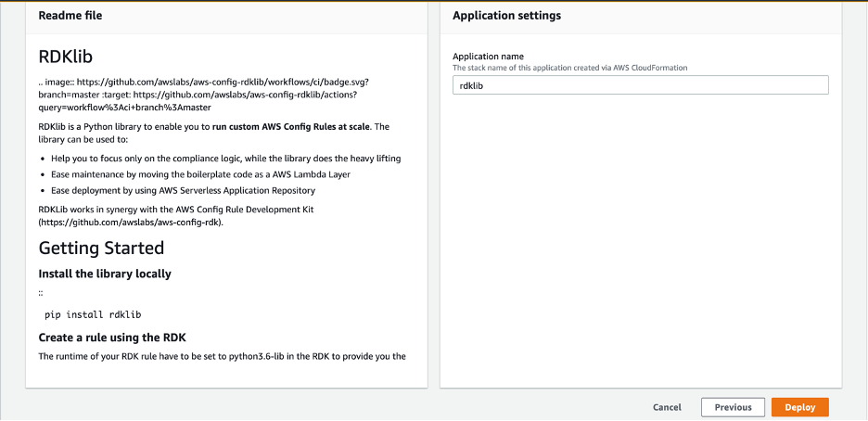Viewport: 868px width, 421px height.
Task: Click the Readme file panel title
Action: [x=70, y=16]
